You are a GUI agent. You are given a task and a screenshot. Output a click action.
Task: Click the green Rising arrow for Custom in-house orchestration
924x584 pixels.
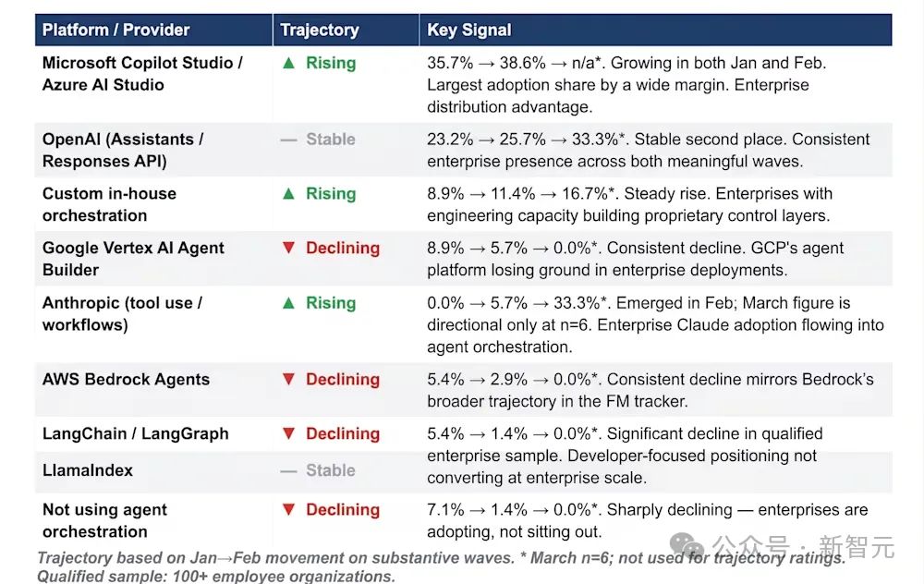[287, 194]
